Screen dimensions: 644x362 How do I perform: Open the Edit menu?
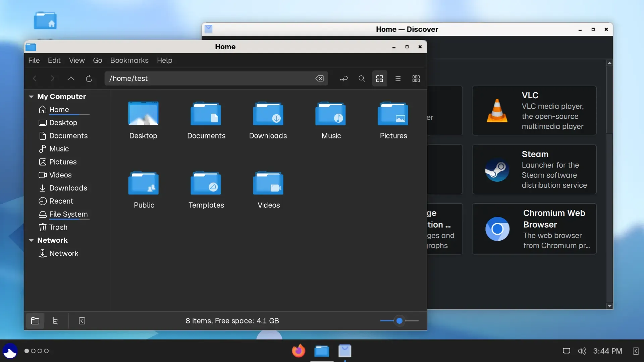(54, 60)
